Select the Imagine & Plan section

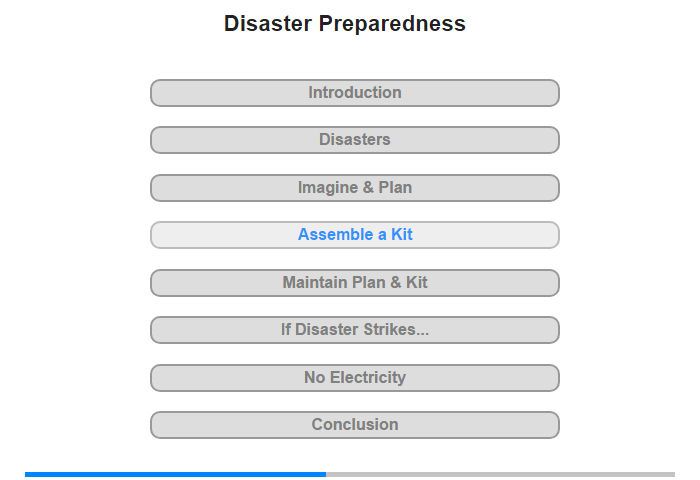pyautogui.click(x=354, y=188)
